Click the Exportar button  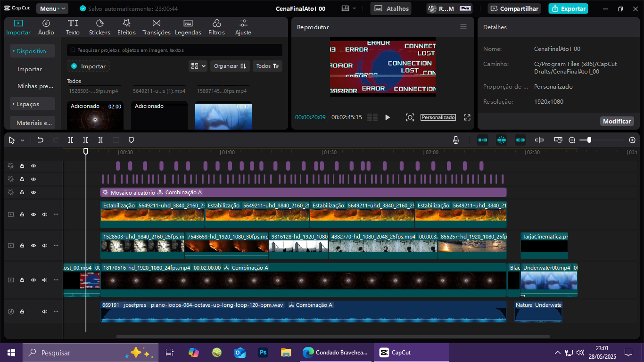point(568,8)
